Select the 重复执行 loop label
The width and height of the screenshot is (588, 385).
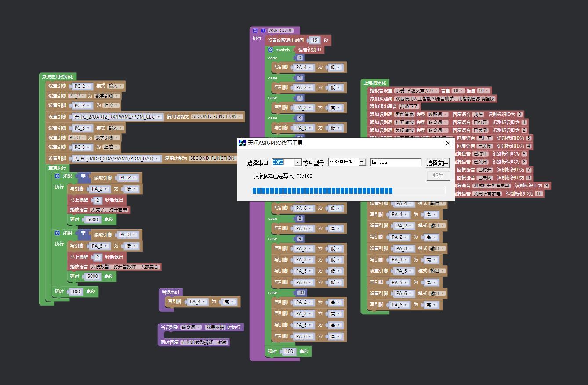57,168
